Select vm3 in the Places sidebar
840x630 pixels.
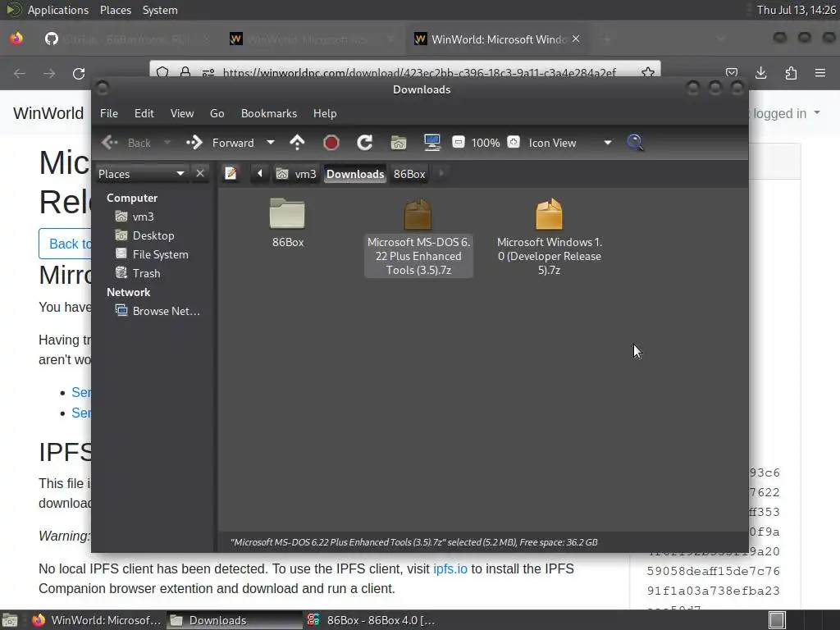[x=135, y=217]
